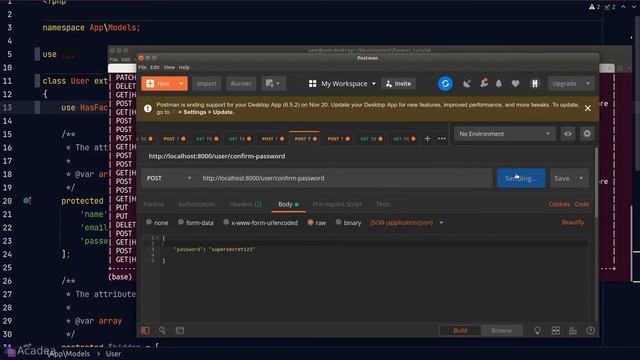Screen dimensions: 640x360
Task: Add a new request tab with plus
Action: [427, 139]
